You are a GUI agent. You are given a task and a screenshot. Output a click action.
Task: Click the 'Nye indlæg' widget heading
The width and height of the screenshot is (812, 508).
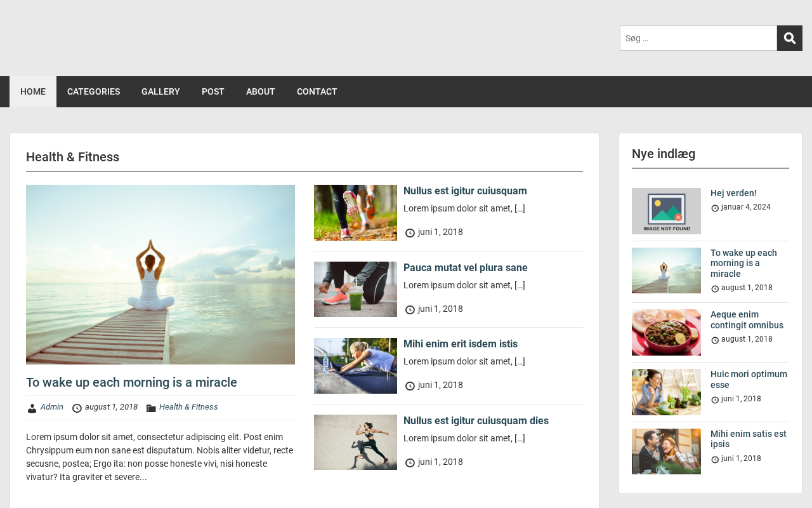coord(664,154)
